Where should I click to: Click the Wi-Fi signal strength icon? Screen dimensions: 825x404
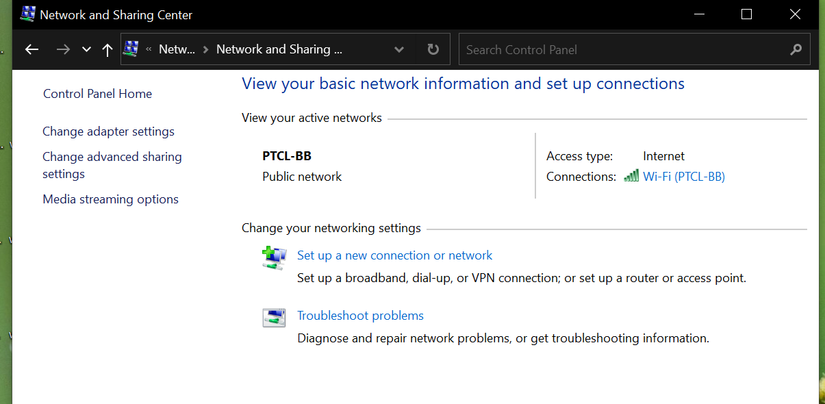(631, 176)
